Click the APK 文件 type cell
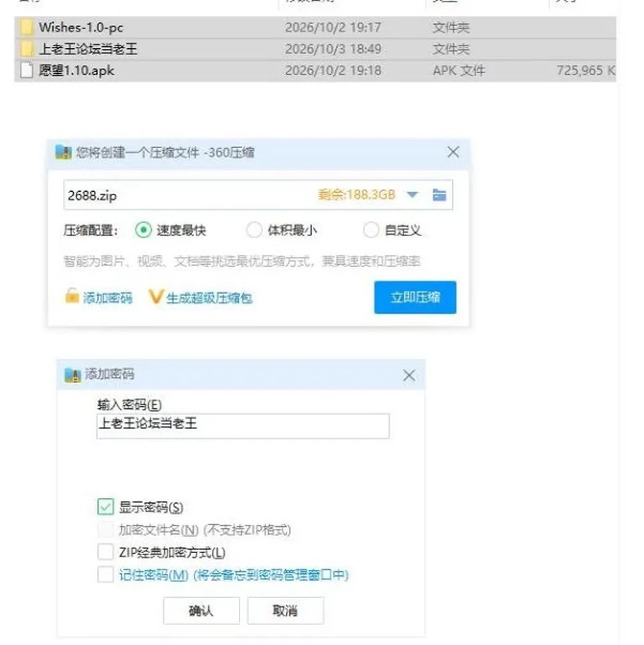The image size is (644, 645). tap(459, 71)
